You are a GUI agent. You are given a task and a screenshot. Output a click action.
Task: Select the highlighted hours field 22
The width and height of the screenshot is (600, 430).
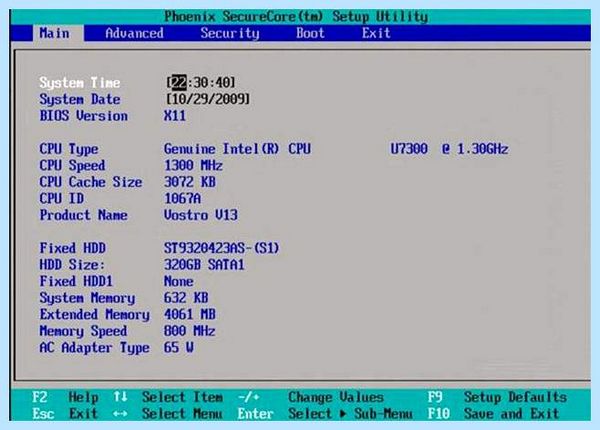coord(179,82)
